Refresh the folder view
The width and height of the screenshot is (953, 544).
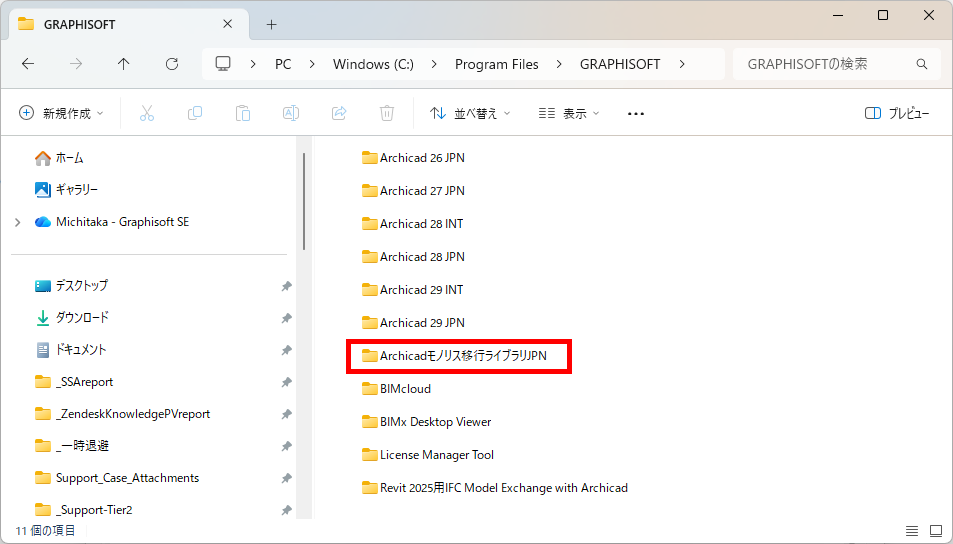[x=172, y=64]
